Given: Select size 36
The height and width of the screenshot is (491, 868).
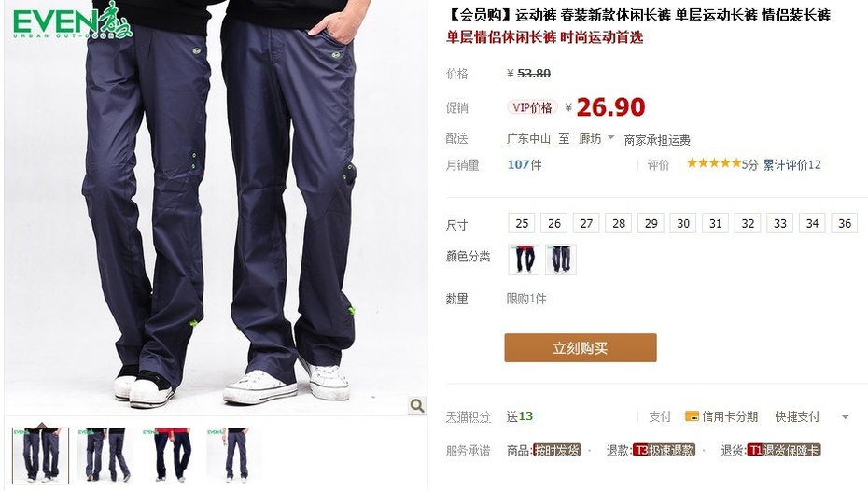Looking at the screenshot, I should click(845, 224).
